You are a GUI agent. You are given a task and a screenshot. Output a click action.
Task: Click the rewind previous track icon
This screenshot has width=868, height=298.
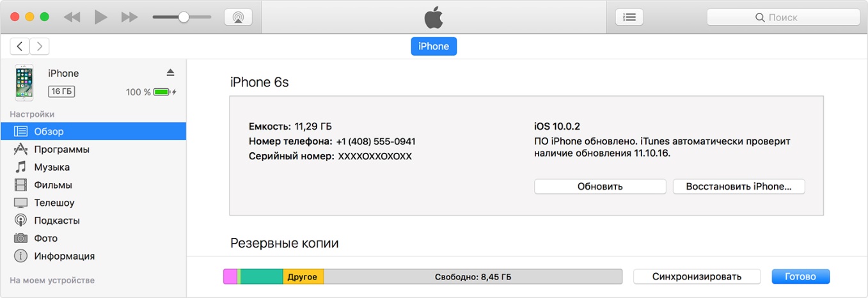coord(72,17)
